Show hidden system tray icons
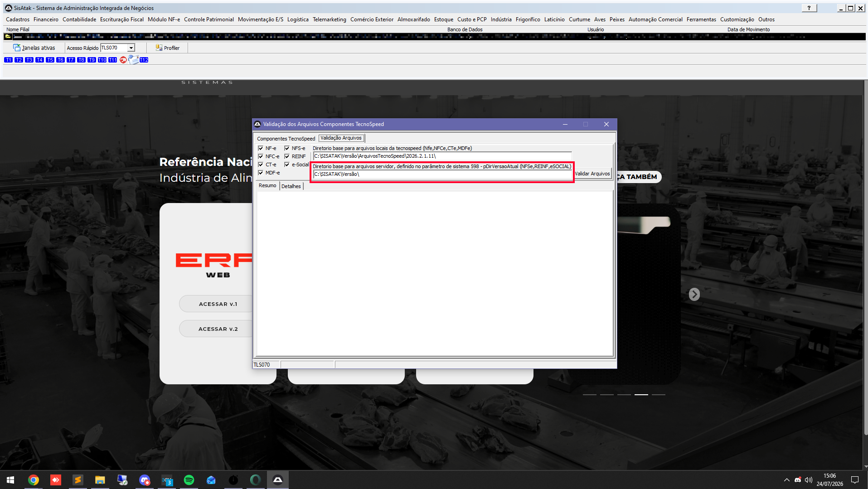This screenshot has height=489, width=868. click(x=787, y=480)
